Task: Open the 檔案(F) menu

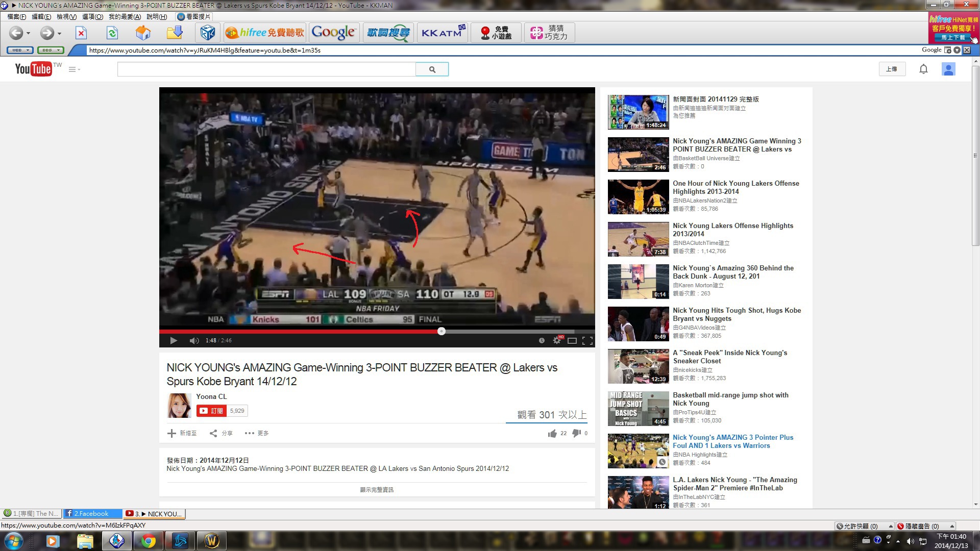Action: (x=16, y=16)
